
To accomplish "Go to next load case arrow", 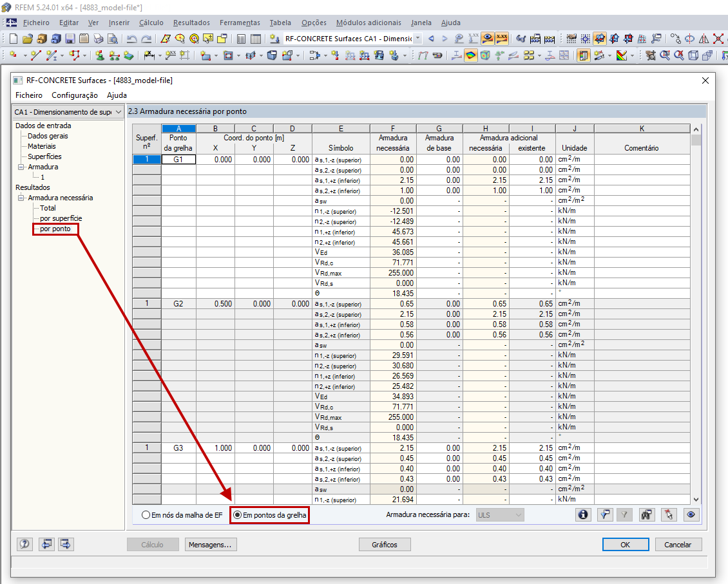I will pos(445,39).
